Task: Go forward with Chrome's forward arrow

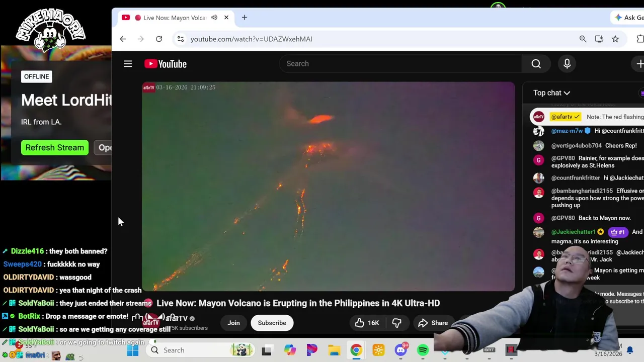Action: 141,39
